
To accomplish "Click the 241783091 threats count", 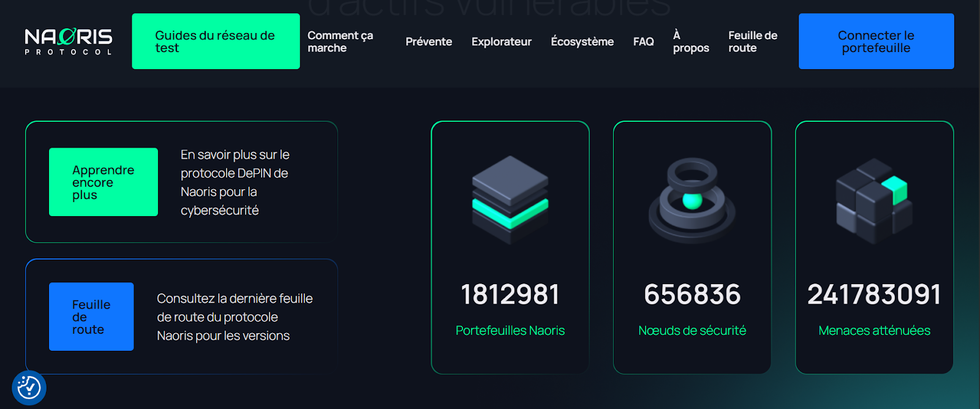I will pos(874,295).
